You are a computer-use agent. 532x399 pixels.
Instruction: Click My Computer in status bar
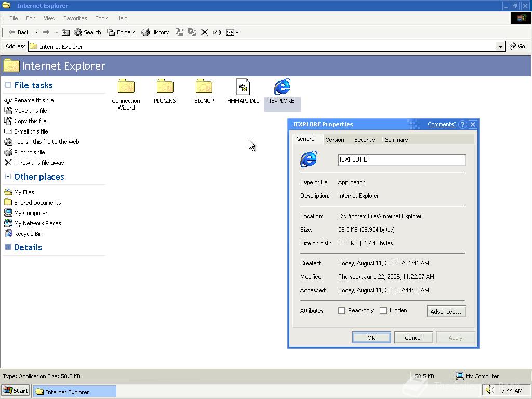(x=477, y=376)
